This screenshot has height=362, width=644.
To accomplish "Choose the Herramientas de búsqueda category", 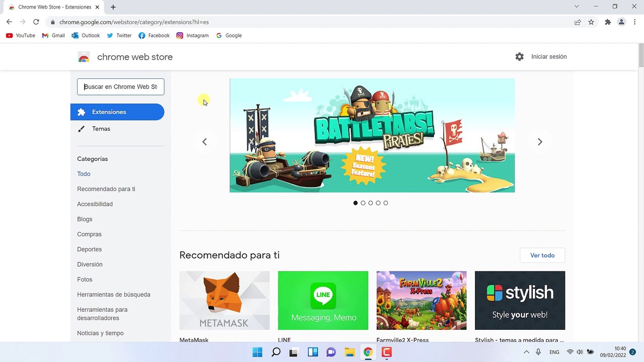I will click(114, 295).
